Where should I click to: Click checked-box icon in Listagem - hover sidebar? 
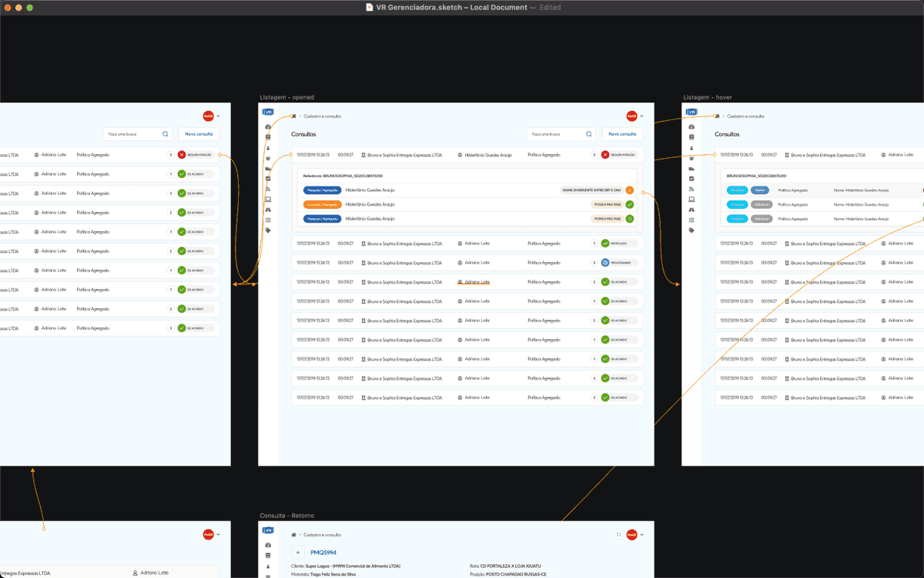[x=691, y=179]
